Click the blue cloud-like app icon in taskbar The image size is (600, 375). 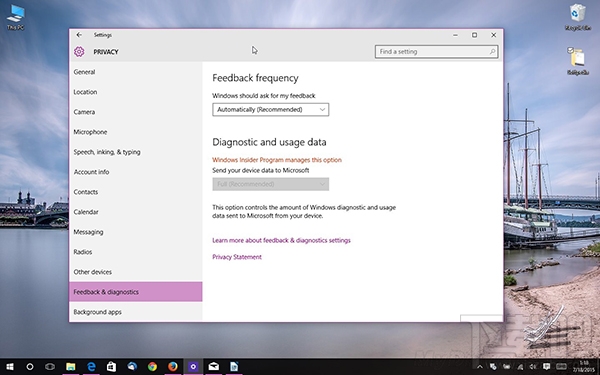click(132, 367)
